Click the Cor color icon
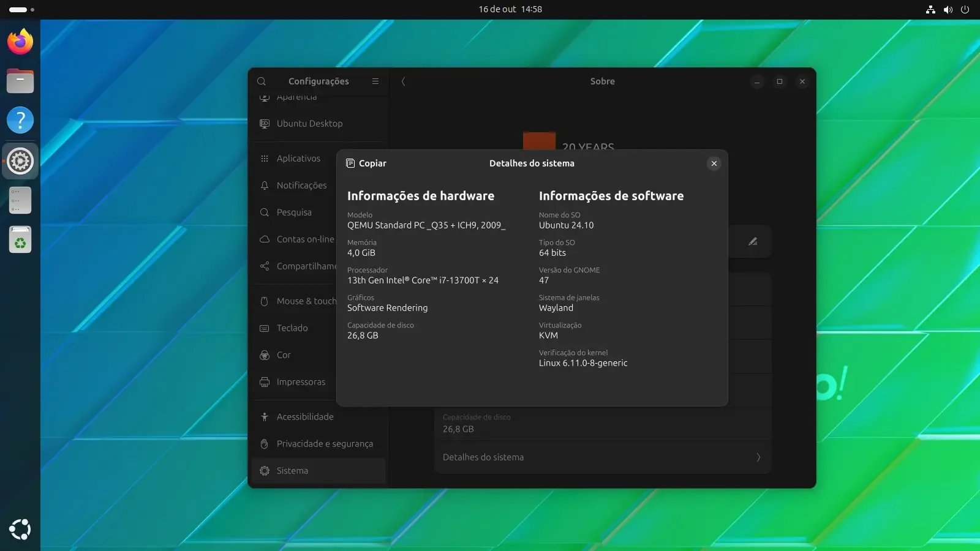This screenshot has height=551, width=980. 265,355
